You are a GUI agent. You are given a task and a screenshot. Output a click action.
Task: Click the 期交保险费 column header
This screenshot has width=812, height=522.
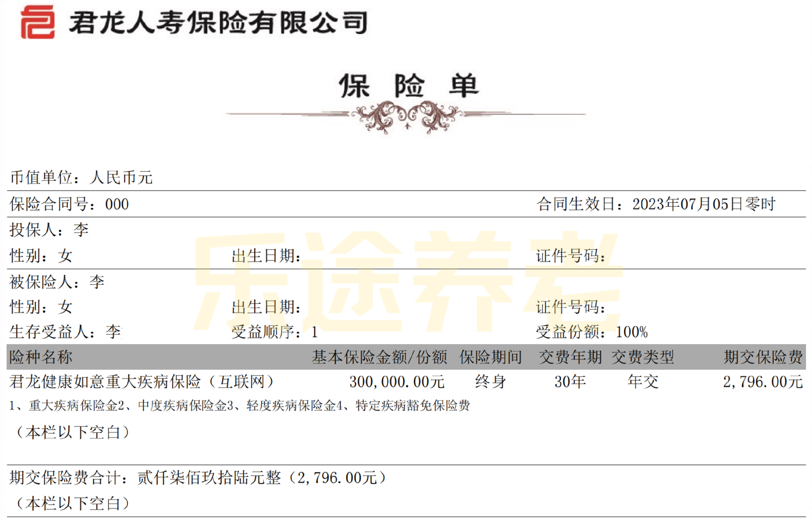click(x=763, y=357)
